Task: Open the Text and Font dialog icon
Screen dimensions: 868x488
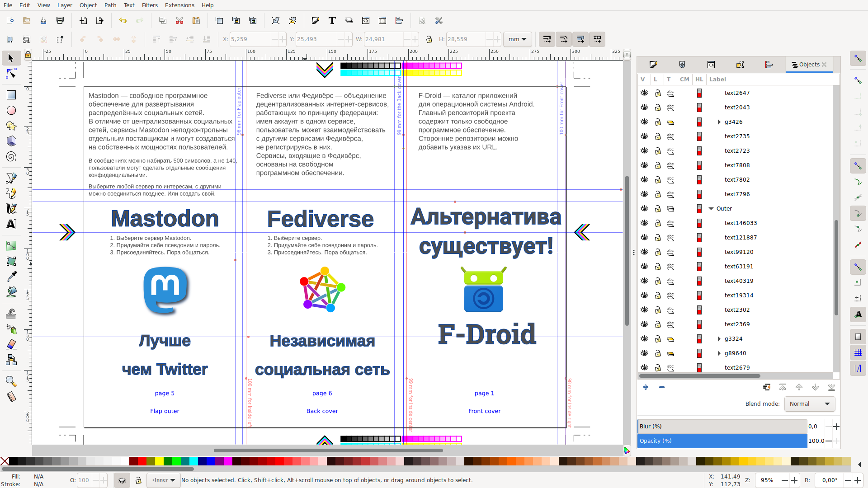Action: (332, 20)
